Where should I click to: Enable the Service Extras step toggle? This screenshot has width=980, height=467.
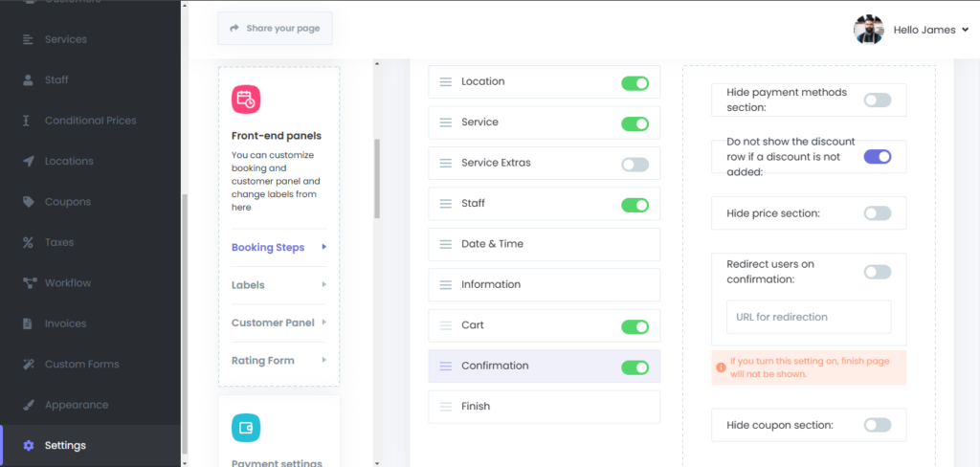point(635,165)
